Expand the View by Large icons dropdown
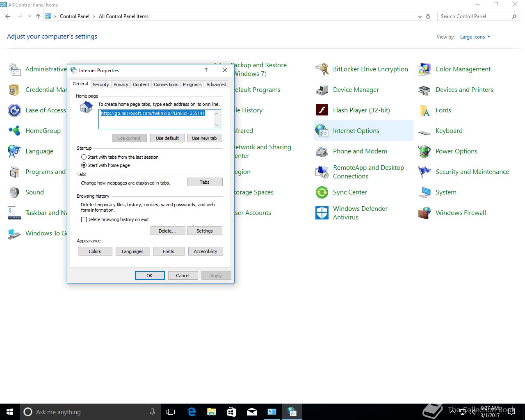The width and height of the screenshot is (525, 420). tap(475, 37)
